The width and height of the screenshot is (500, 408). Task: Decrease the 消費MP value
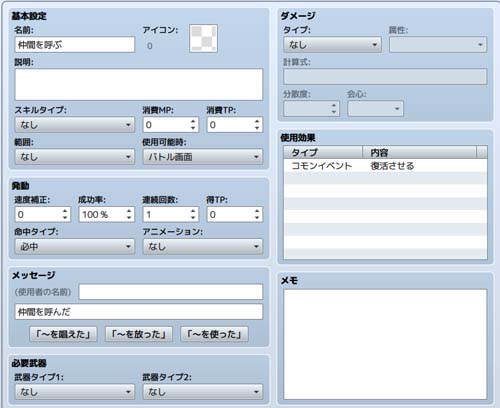(x=193, y=128)
